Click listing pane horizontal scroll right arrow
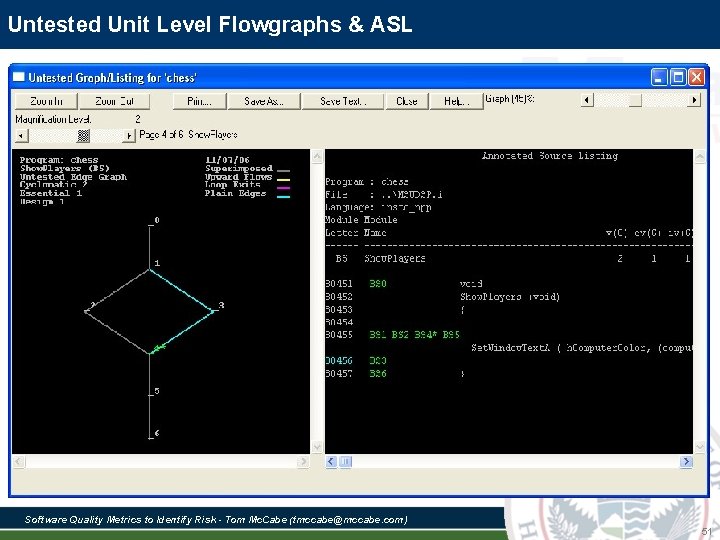 pos(686,461)
